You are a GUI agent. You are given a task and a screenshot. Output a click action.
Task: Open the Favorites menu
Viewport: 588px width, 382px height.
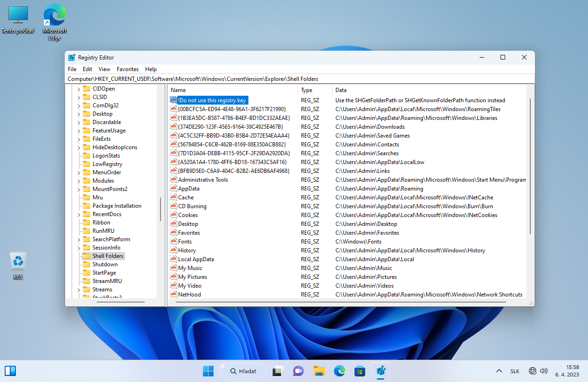point(127,69)
